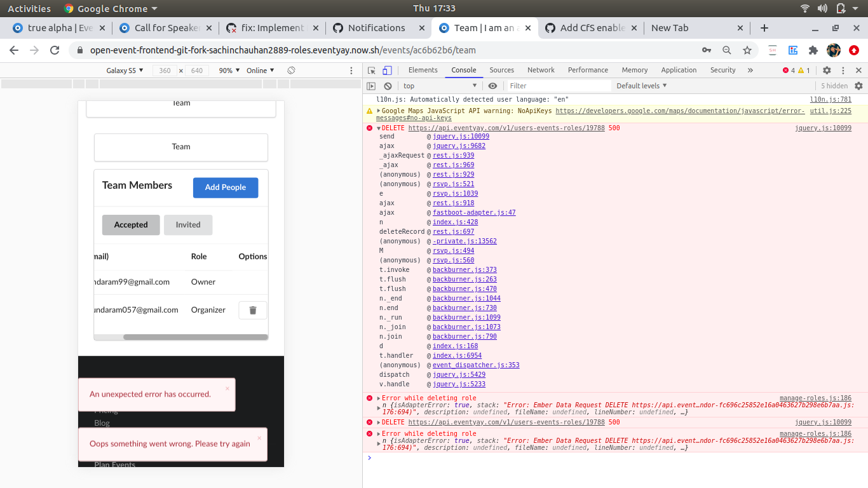Open Chrome extensions puzzle icon
The width and height of the screenshot is (868, 488).
tap(813, 50)
